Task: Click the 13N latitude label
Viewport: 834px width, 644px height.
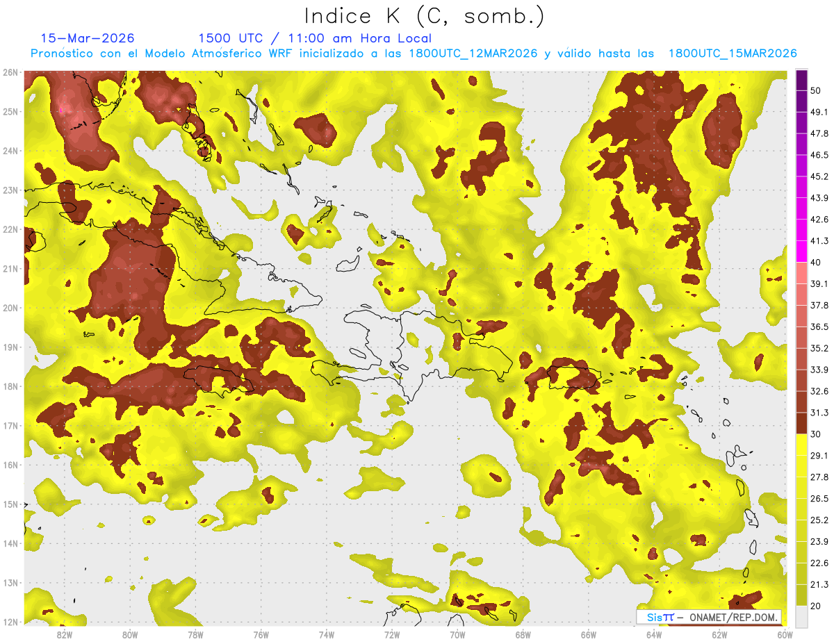Action: pyautogui.click(x=10, y=583)
